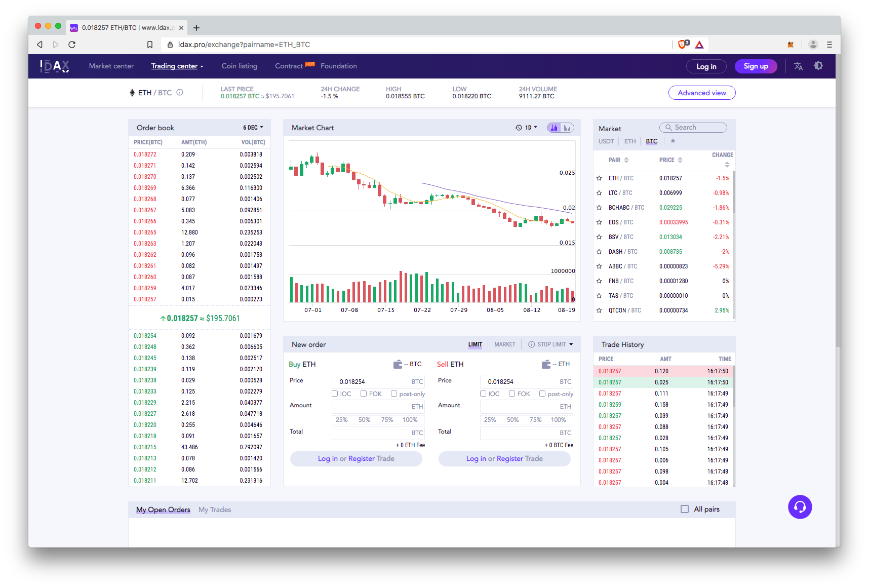Click Register link under Buy ETH
The height and width of the screenshot is (588, 869).
[x=362, y=458]
